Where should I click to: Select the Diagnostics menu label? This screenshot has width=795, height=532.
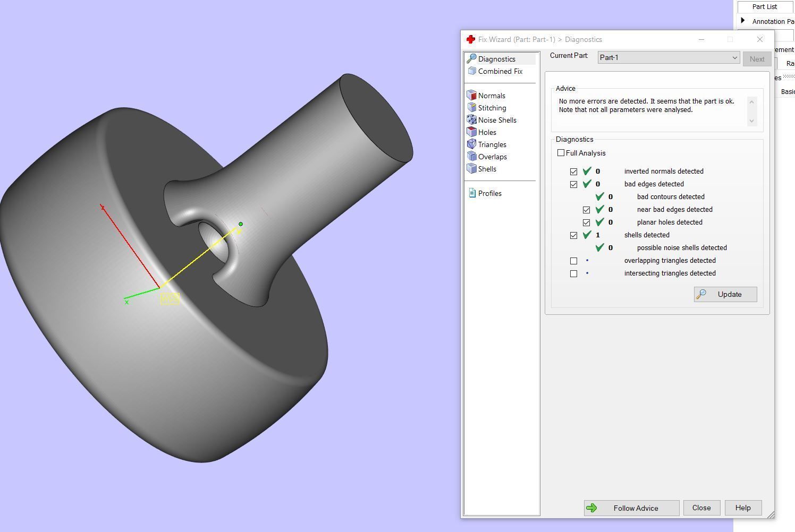[497, 59]
